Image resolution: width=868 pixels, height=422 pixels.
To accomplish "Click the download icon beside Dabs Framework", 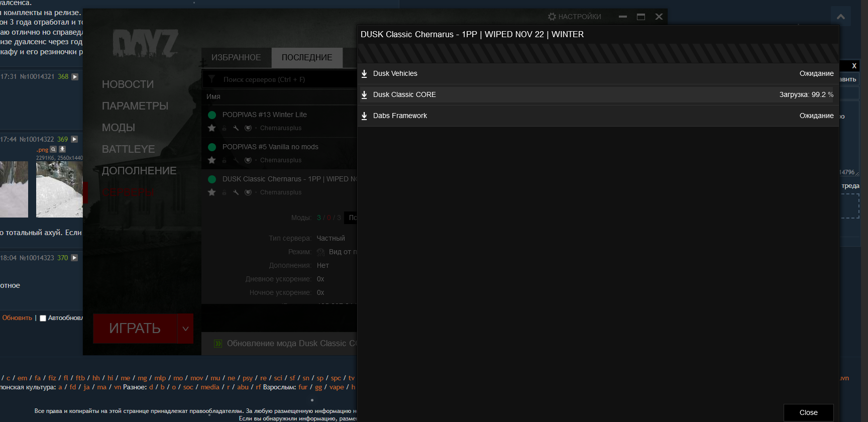I will 364,116.
